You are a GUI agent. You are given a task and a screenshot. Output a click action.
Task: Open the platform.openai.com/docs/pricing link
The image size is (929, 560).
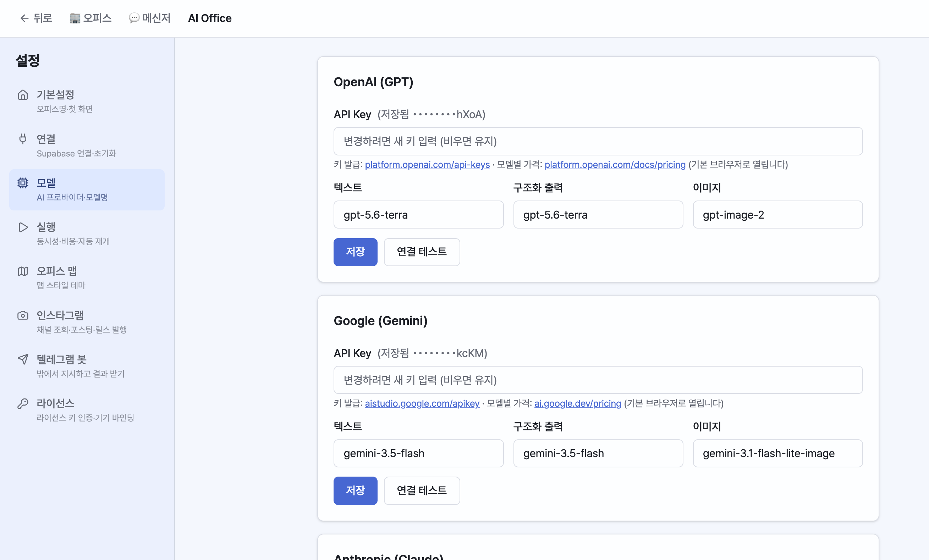pyautogui.click(x=615, y=165)
